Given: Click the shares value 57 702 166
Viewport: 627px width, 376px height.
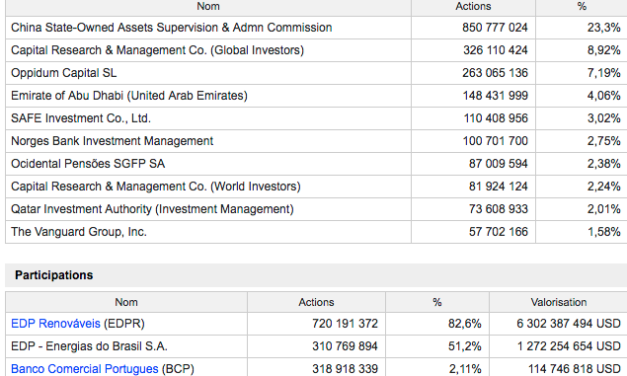Looking at the screenshot, I should (x=499, y=232).
